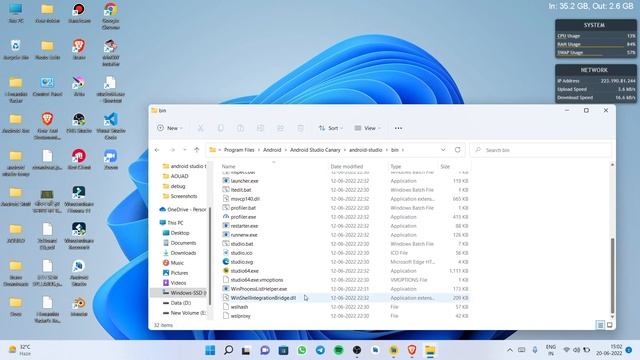Click the Rename icon in Explorer toolbar
Screen dimensions: 640x360
point(260,128)
